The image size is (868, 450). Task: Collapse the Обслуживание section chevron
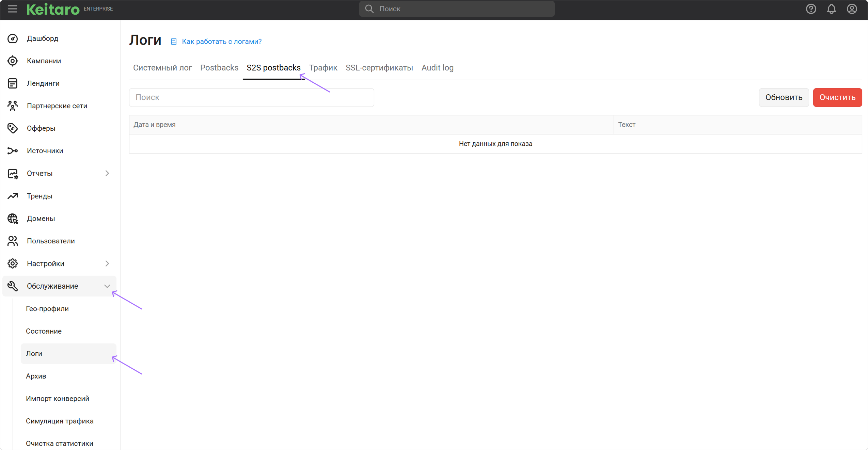pos(107,286)
